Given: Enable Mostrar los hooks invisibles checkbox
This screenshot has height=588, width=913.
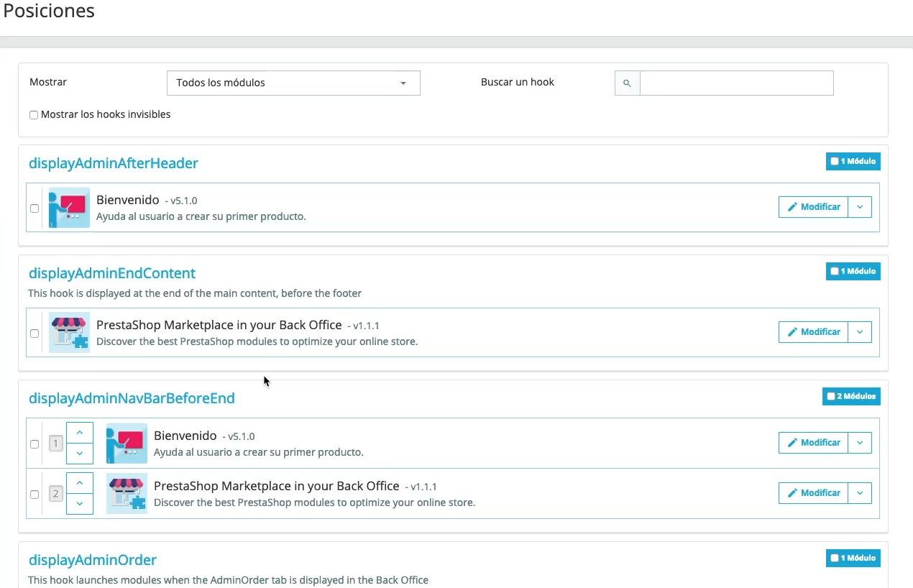Looking at the screenshot, I should point(34,115).
